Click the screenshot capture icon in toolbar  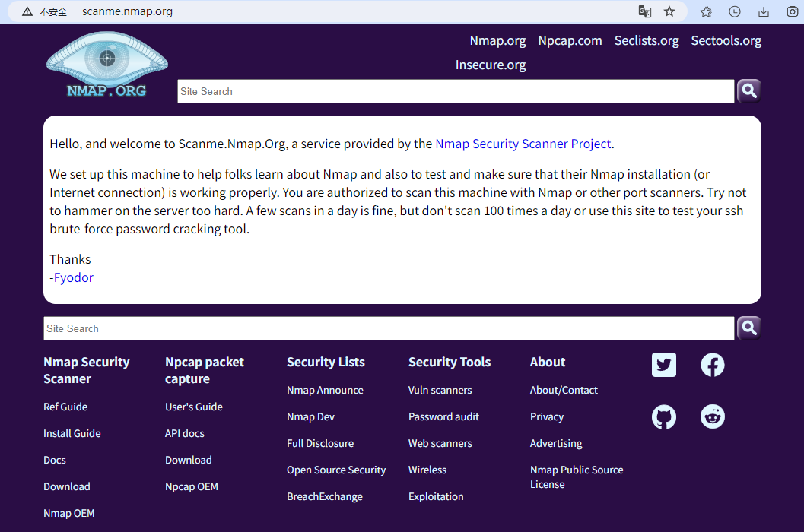pos(792,12)
